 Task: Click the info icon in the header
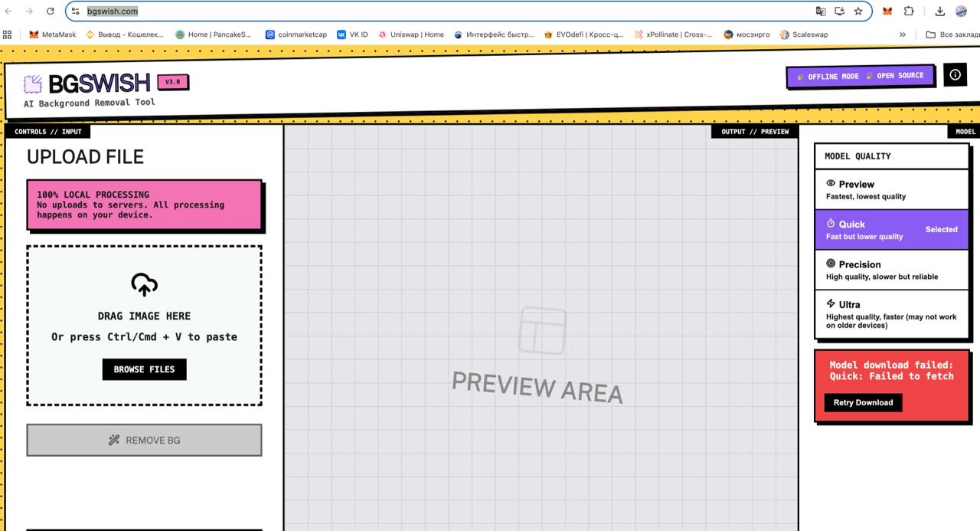pos(955,74)
